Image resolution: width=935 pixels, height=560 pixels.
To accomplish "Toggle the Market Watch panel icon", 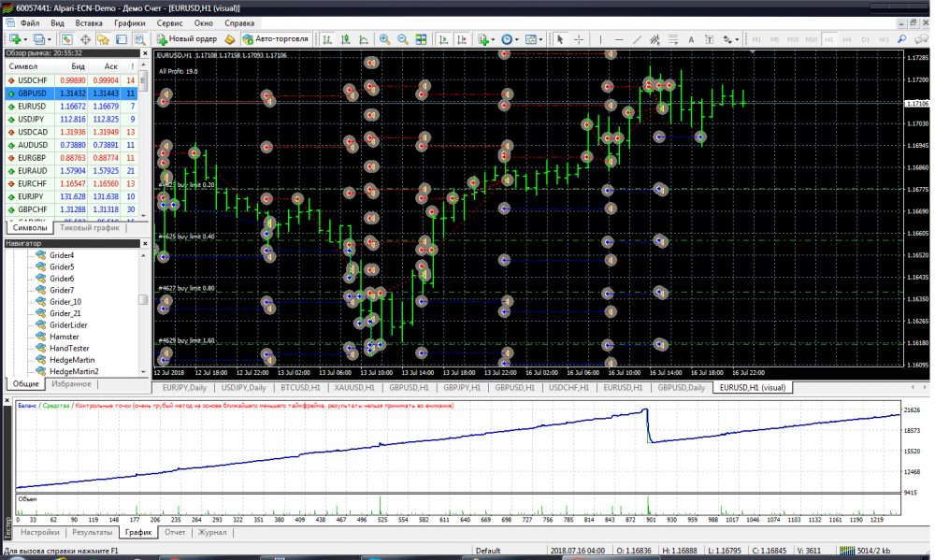I will tap(67, 39).
